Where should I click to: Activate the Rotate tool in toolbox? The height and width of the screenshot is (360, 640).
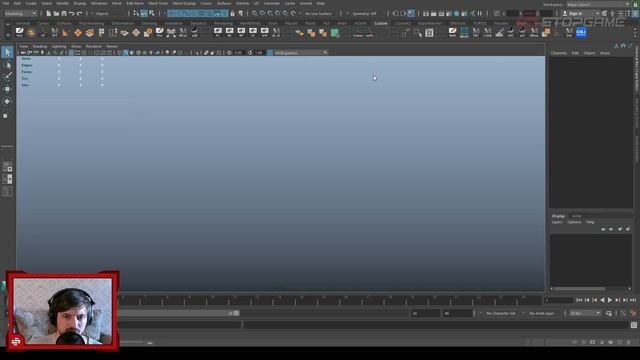click(7, 101)
